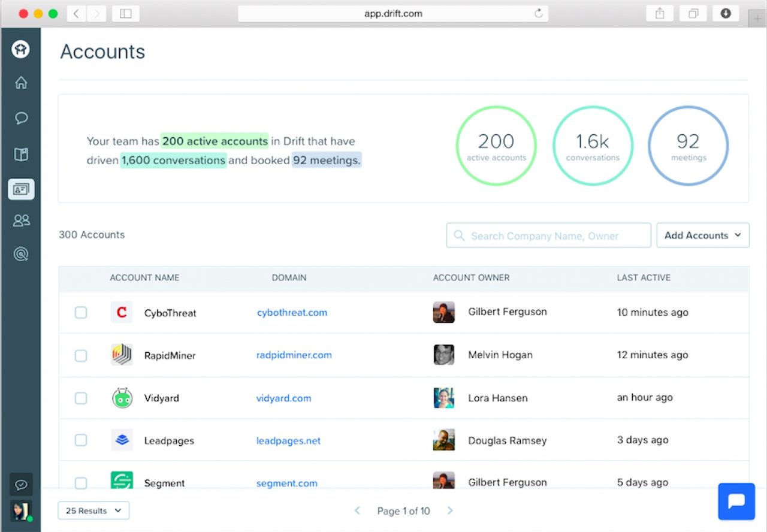
Task: Open Conversations chat bubble in sidebar
Action: pos(21,118)
